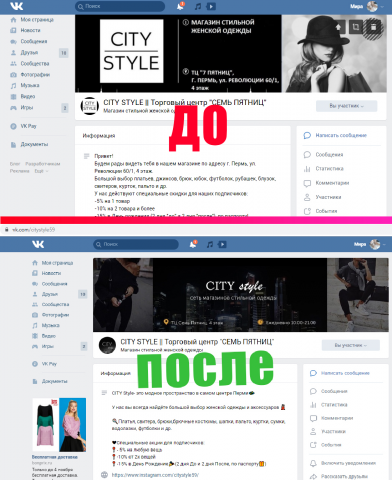Click Разработчикам footer link in ДО sidebar
The height and width of the screenshot is (480, 392).
coord(43,164)
